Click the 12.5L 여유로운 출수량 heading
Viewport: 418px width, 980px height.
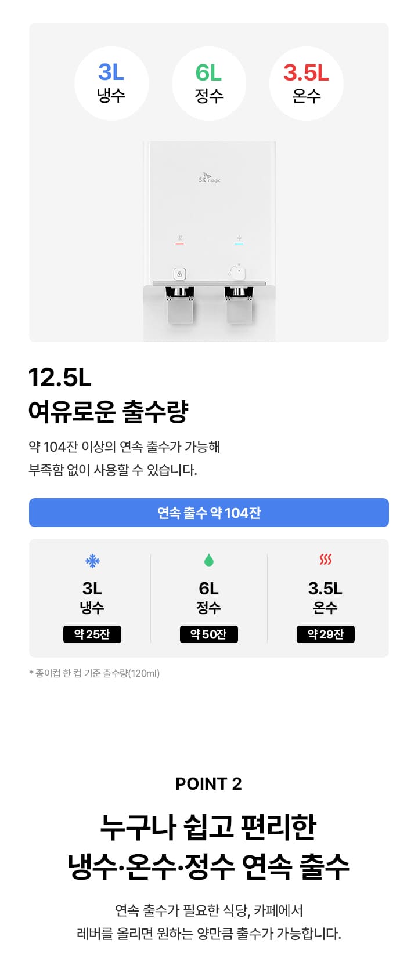coord(109,394)
